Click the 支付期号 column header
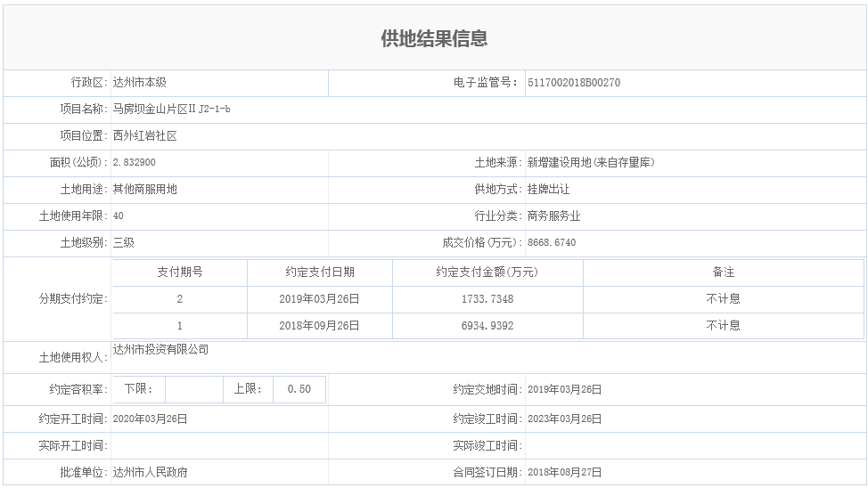The height and width of the screenshot is (488, 868). click(x=180, y=272)
